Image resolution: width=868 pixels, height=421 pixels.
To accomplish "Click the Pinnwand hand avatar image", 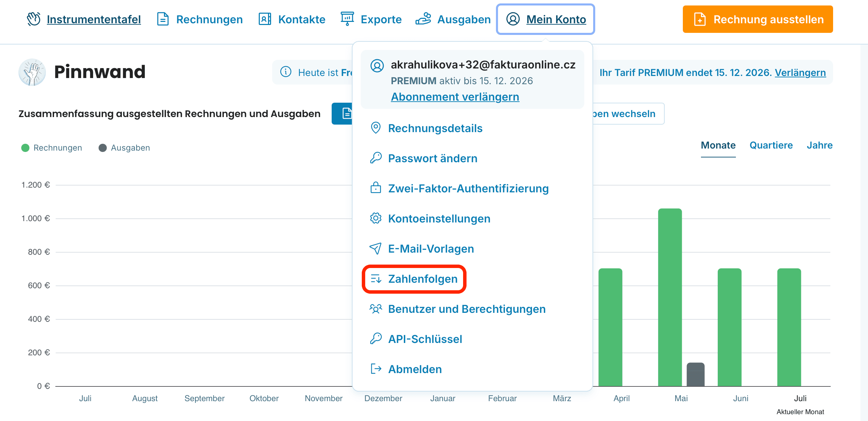I will (32, 72).
